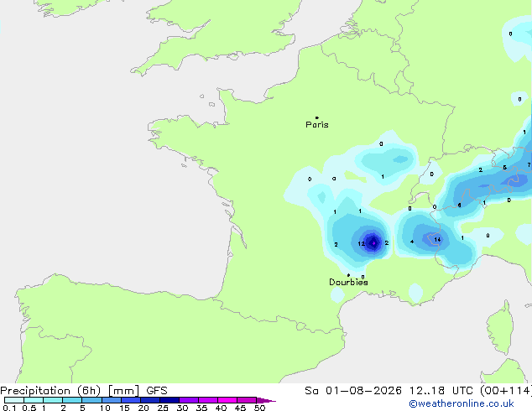Pick the 0.1–0.5 mm legend swatch
This screenshot has height=411, width=532.
[14, 400]
